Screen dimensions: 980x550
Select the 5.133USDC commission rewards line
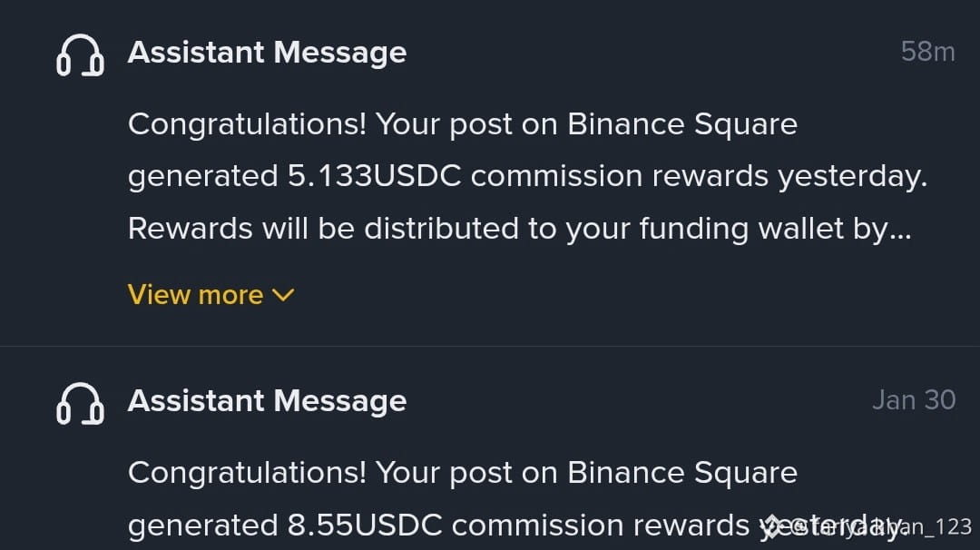coord(526,176)
